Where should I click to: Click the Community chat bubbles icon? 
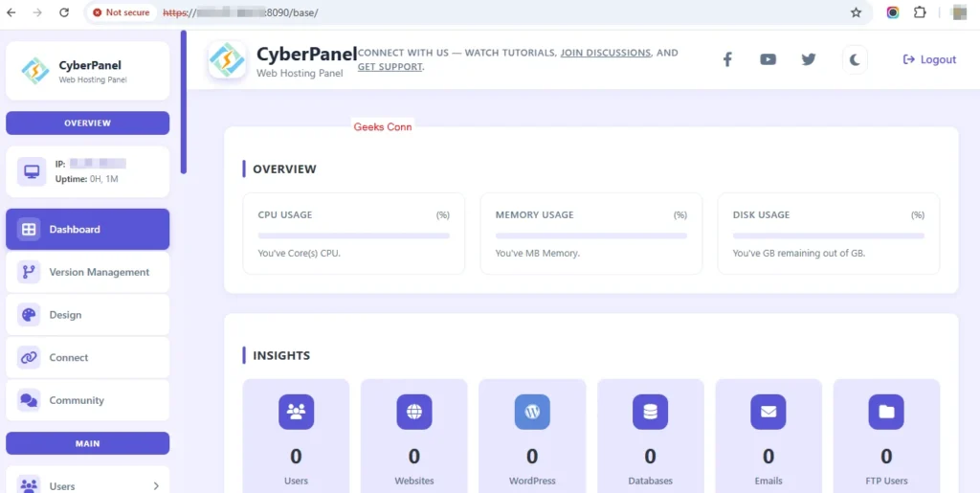pos(29,400)
